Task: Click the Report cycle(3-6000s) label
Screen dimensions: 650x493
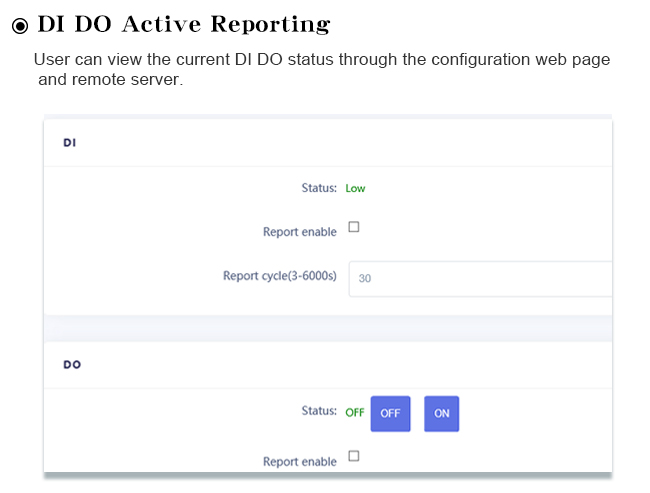Action: (x=280, y=276)
